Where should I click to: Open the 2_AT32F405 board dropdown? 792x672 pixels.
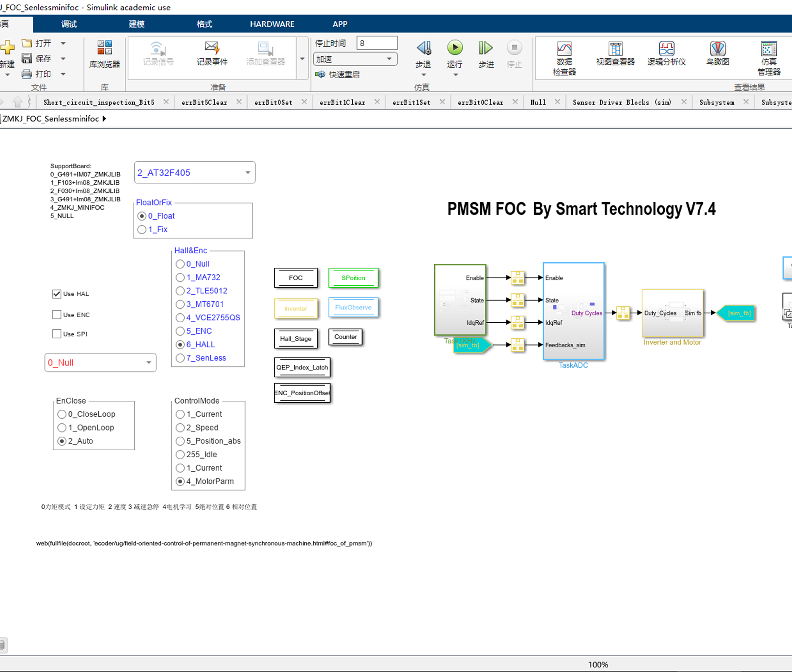click(195, 173)
